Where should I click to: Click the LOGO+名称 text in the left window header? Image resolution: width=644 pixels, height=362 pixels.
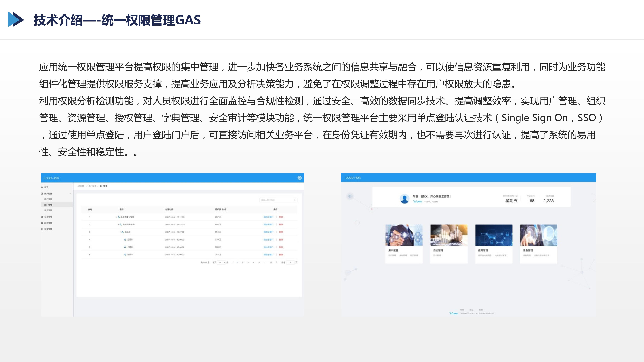pos(52,178)
